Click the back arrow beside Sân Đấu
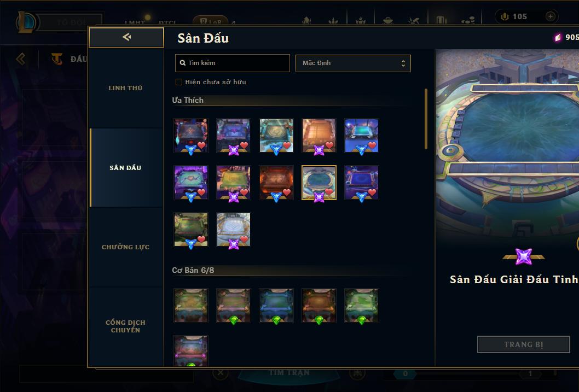Image resolution: width=579 pixels, height=392 pixels. [x=126, y=37]
